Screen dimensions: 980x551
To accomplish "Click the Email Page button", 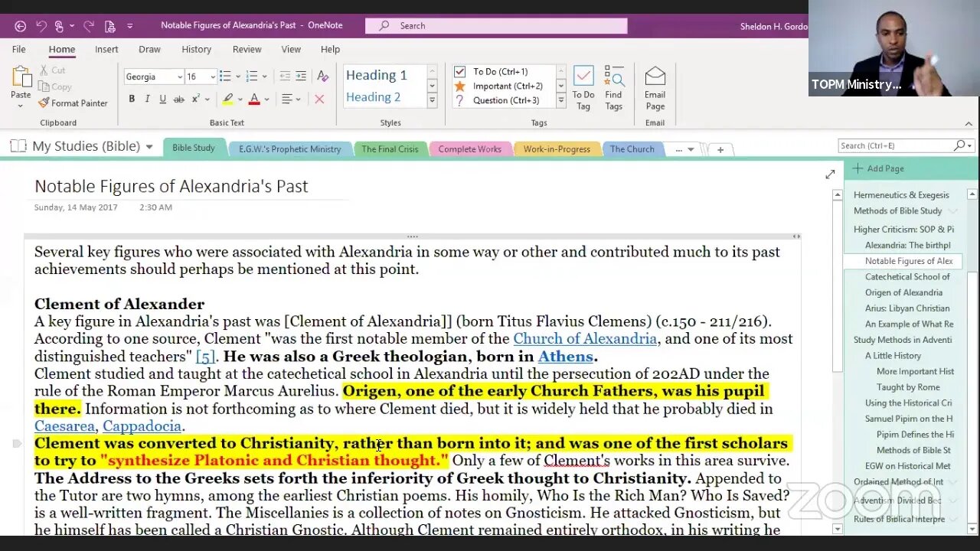I will tap(655, 88).
